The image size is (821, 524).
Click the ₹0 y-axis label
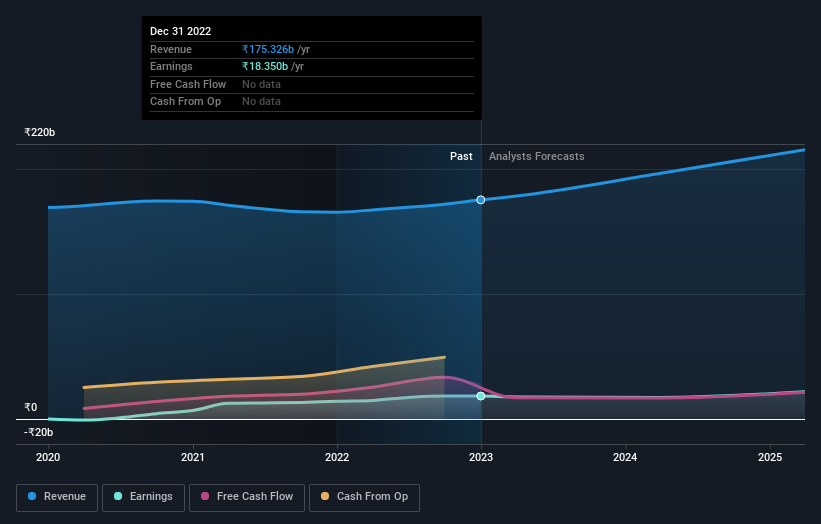click(x=31, y=407)
